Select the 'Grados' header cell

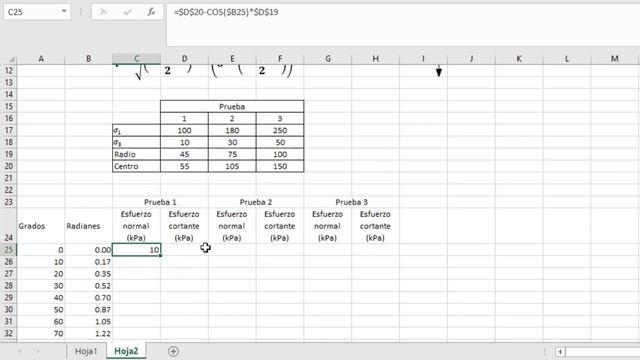(x=41, y=226)
